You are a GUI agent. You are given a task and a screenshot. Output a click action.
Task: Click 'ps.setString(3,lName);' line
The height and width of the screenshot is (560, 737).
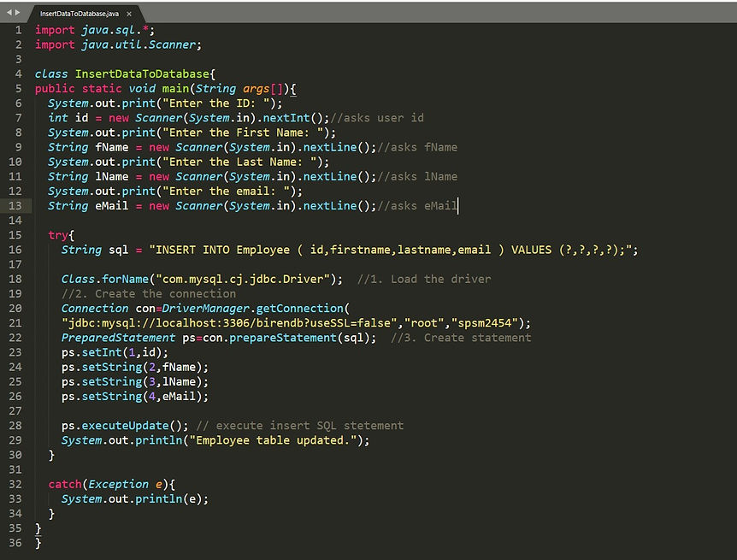click(x=135, y=382)
